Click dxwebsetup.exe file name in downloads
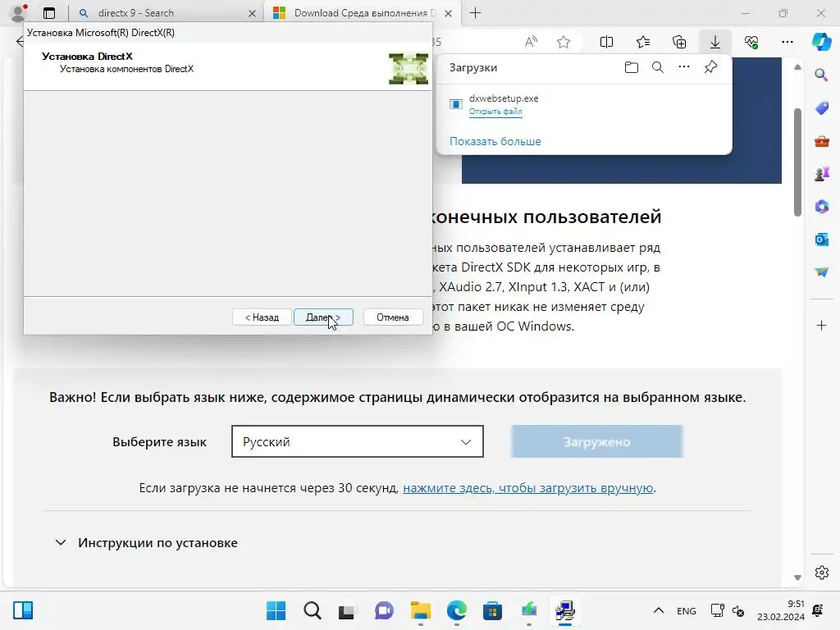Screen dimensions: 840x630 [504, 98]
